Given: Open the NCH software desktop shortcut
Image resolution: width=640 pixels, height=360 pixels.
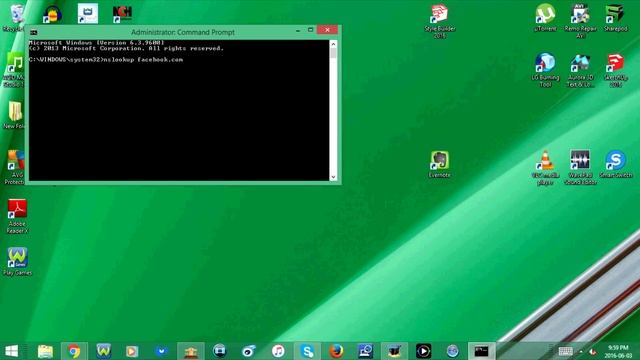Looking at the screenshot, I should (122, 14).
